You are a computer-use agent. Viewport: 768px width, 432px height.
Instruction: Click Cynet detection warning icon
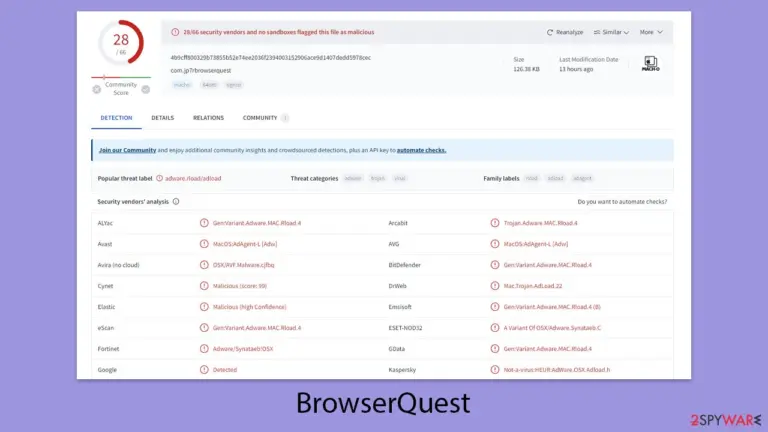click(204, 286)
